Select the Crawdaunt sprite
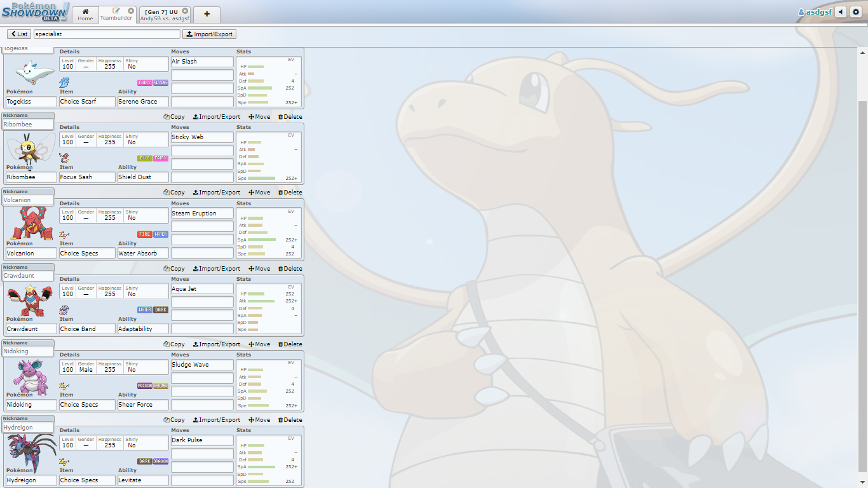 [x=29, y=299]
